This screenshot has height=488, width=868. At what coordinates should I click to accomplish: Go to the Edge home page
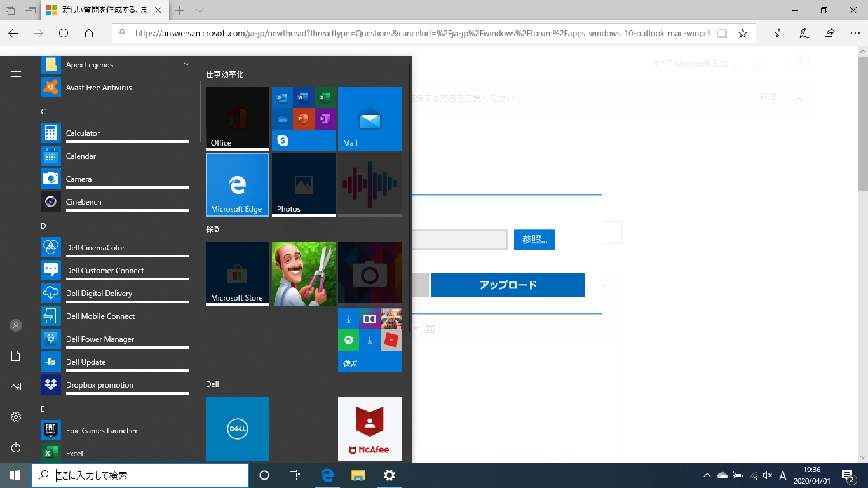[x=89, y=33]
